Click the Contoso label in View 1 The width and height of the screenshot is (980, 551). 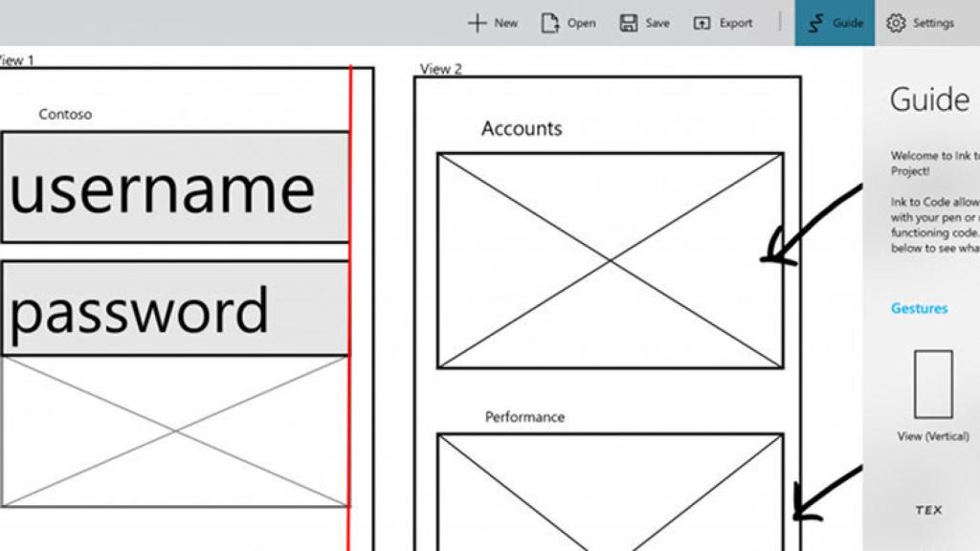(64, 114)
